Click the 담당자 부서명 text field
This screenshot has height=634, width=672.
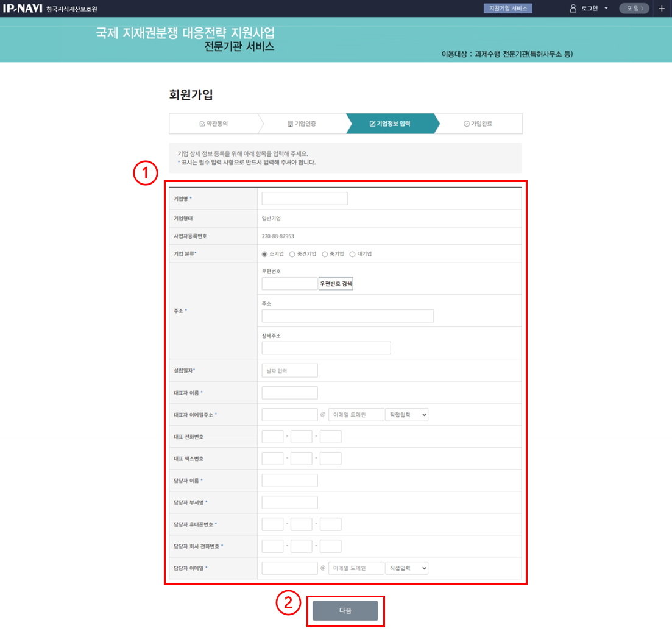(289, 502)
